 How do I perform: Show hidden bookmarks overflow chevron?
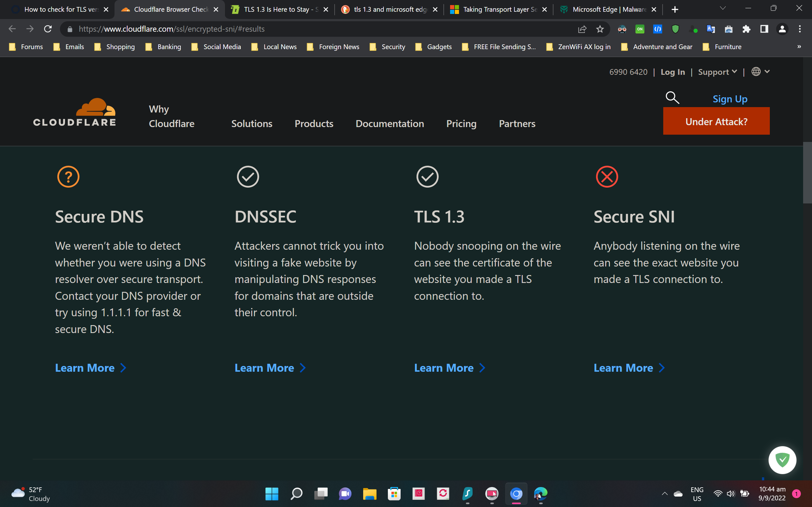coord(799,47)
